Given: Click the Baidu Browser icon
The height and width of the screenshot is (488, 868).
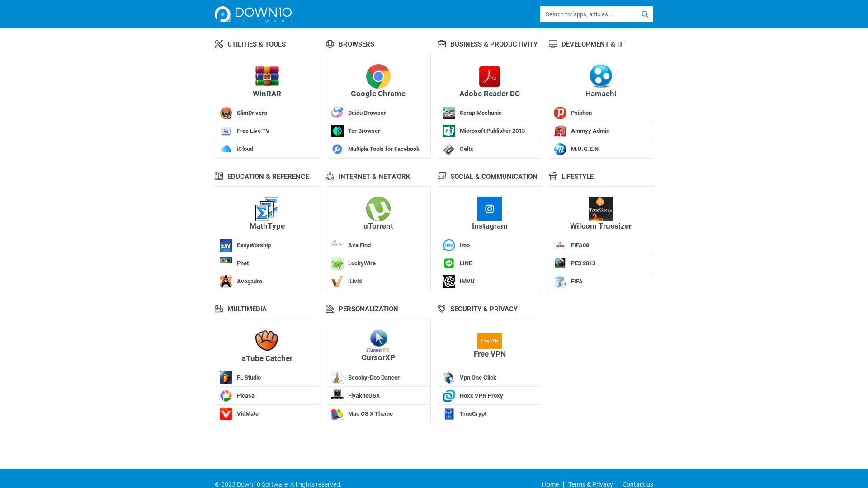Looking at the screenshot, I should click(x=337, y=113).
